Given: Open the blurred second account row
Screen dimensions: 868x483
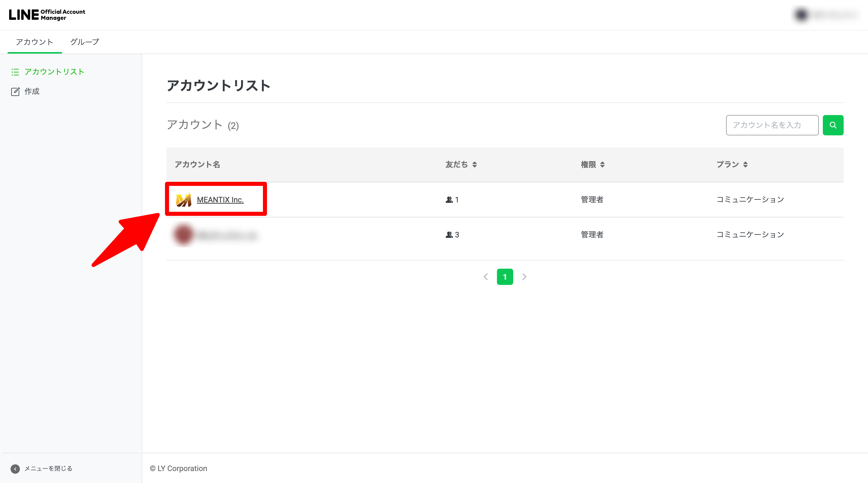Looking at the screenshot, I should click(216, 235).
